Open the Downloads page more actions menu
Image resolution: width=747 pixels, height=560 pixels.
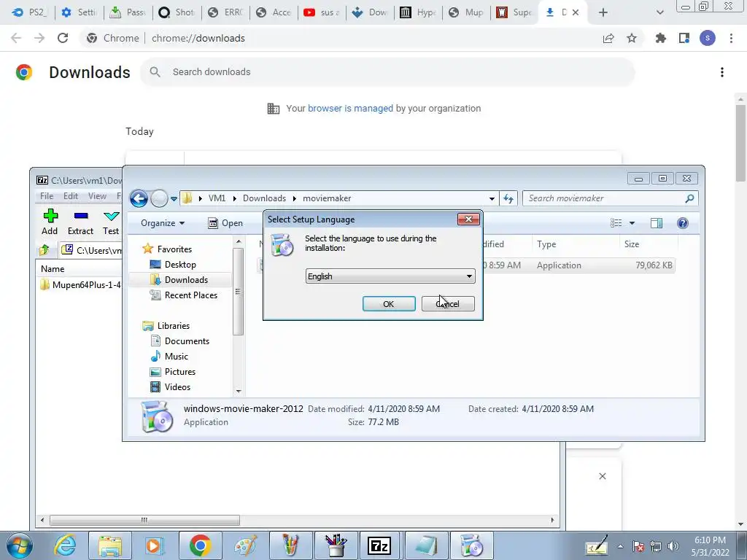point(722,72)
